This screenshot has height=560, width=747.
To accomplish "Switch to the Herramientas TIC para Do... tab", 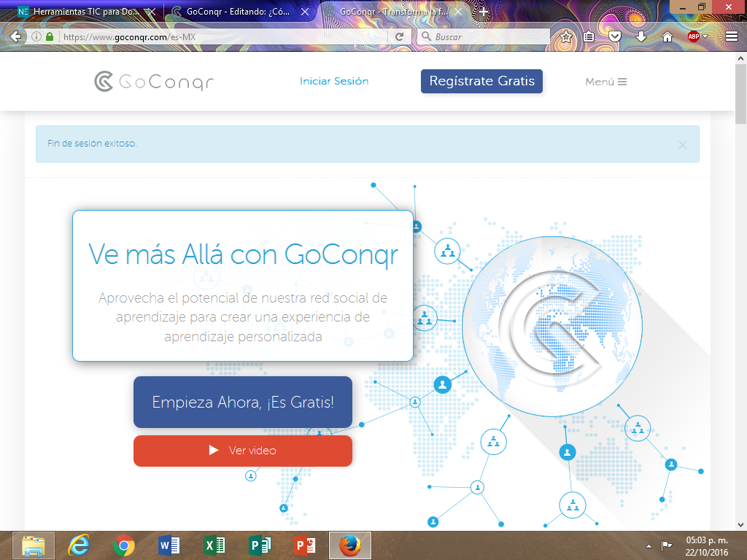I will (86, 12).
